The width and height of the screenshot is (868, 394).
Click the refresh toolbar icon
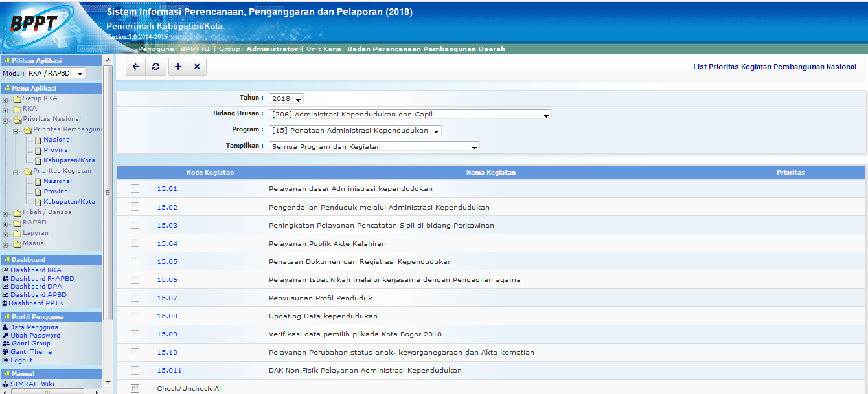pos(155,67)
